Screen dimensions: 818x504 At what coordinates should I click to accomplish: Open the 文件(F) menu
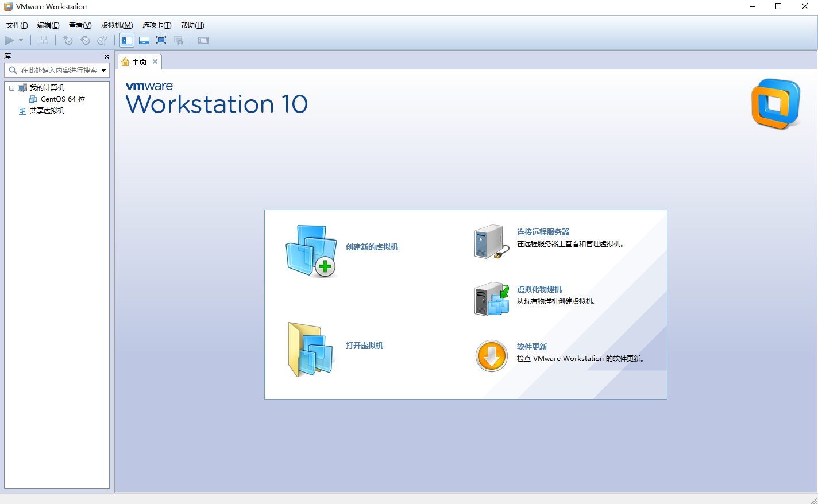pyautogui.click(x=17, y=25)
